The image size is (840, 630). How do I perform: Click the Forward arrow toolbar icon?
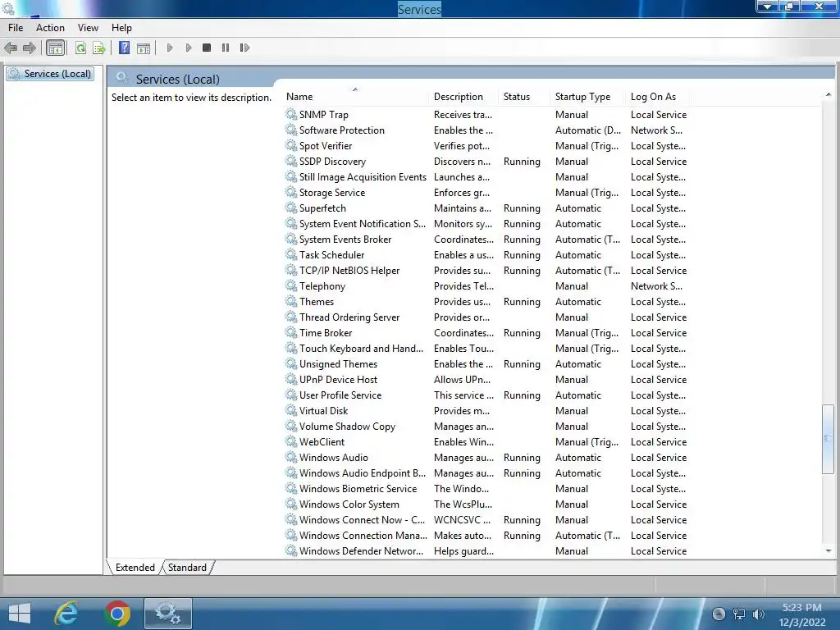click(30, 48)
